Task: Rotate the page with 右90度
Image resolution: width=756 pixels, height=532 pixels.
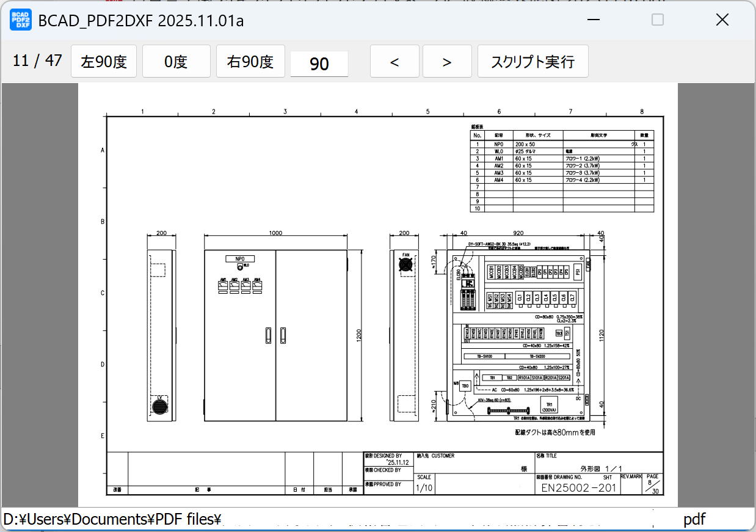Action: 250,62
